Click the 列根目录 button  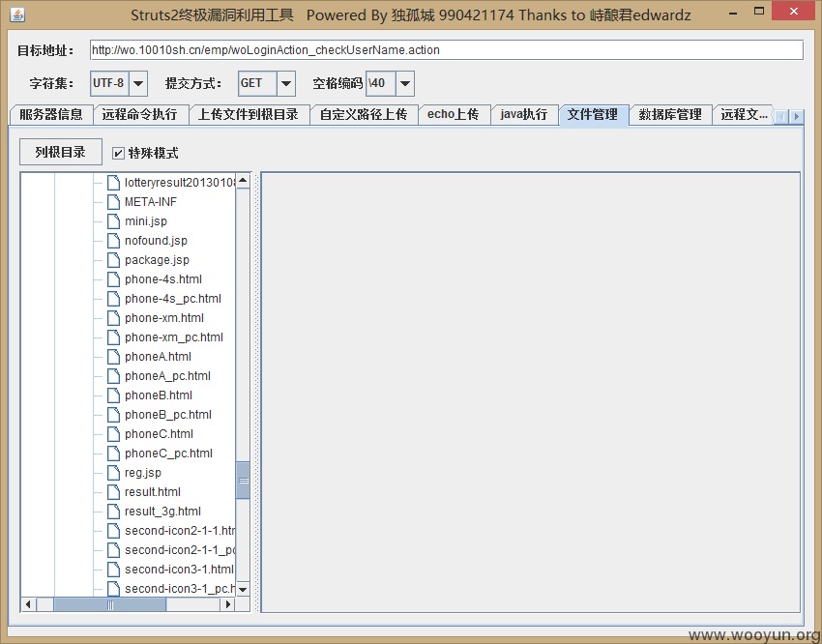pyautogui.click(x=60, y=153)
